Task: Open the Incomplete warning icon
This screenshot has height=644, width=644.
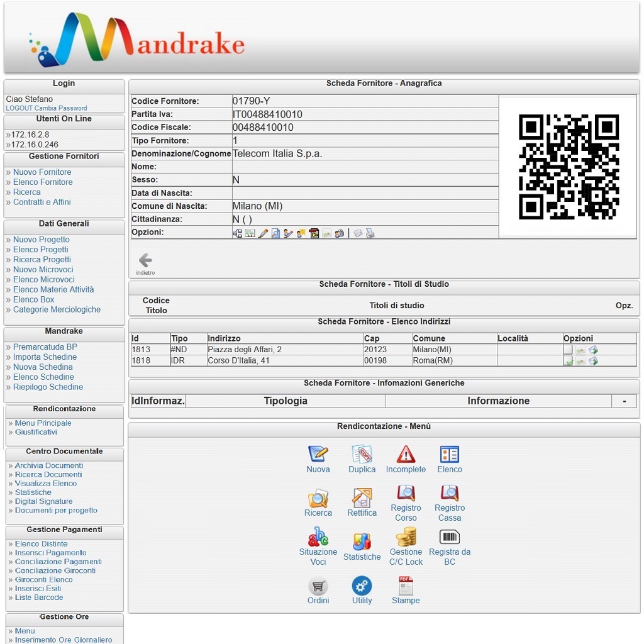Action: coord(406,453)
